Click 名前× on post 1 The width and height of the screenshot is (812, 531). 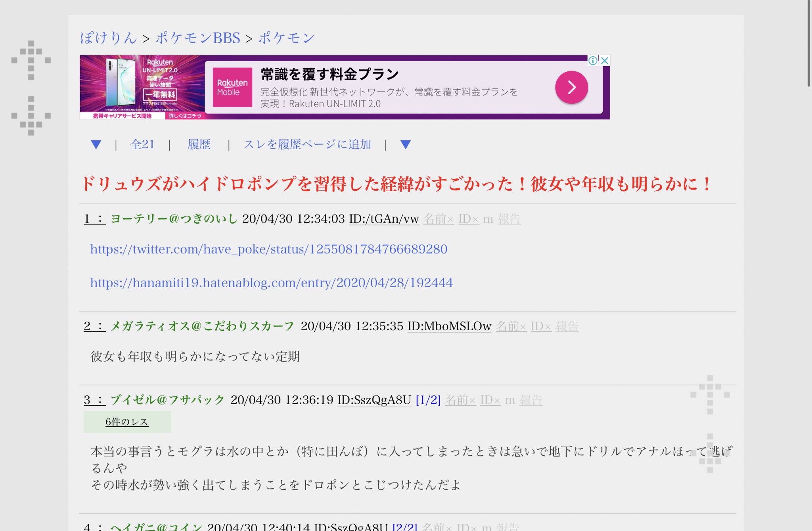pos(439,219)
